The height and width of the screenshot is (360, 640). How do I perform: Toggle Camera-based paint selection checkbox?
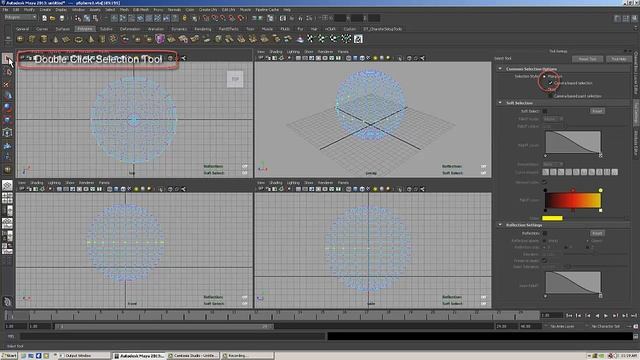550,96
